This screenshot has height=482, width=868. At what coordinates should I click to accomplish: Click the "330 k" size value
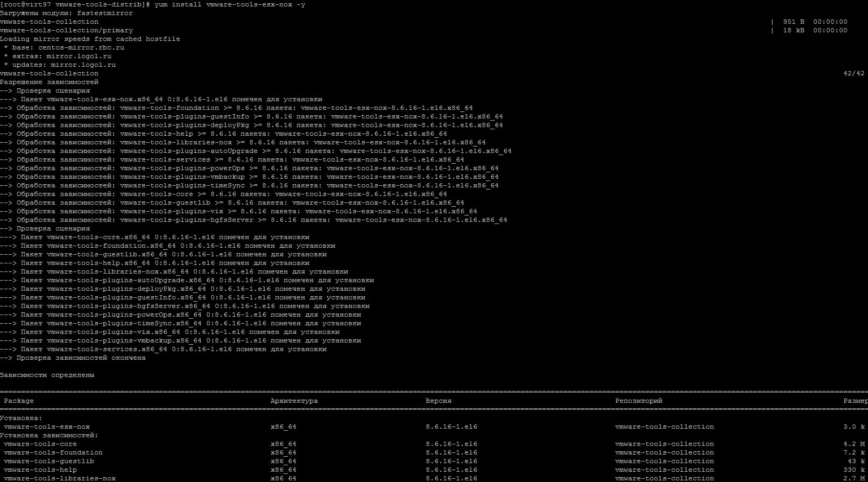coord(854,470)
